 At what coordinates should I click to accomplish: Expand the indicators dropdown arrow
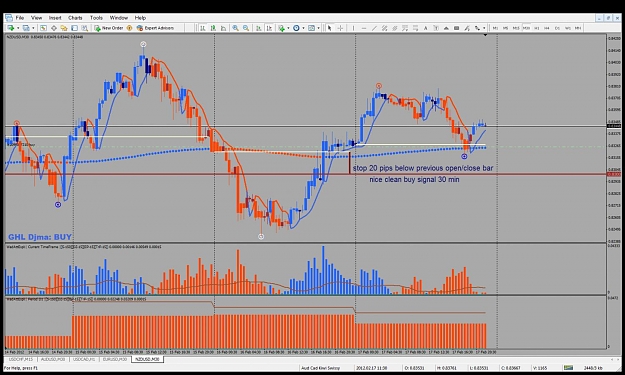click(288, 28)
